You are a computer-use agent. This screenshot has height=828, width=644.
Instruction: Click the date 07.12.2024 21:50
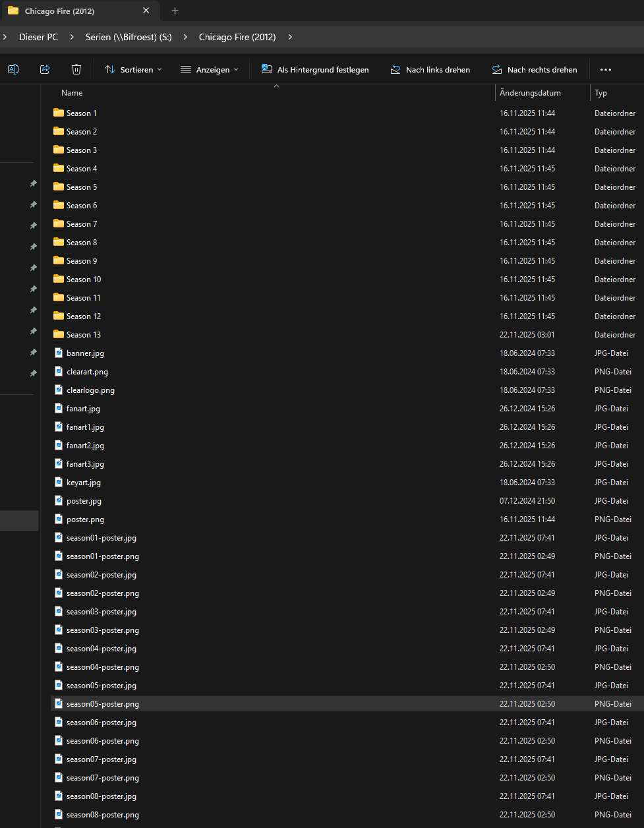(x=527, y=501)
